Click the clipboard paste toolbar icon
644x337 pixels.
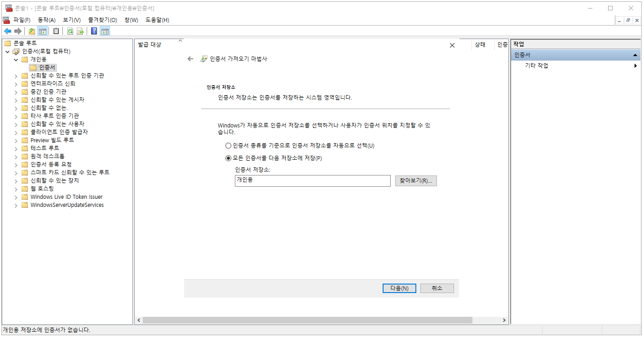[56, 31]
